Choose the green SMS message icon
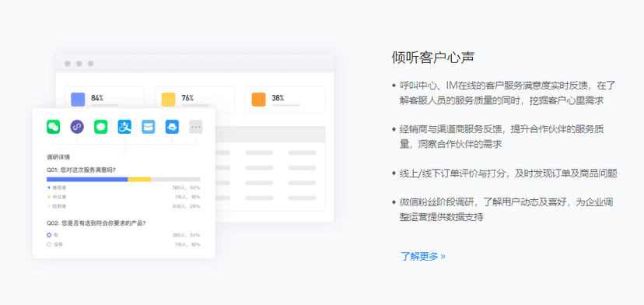 100,127
